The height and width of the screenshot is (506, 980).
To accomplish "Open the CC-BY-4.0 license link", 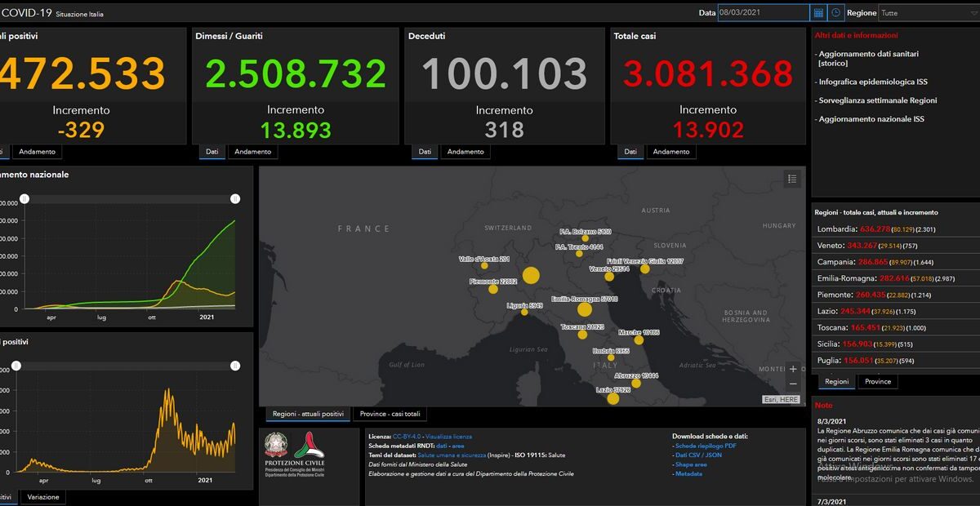I will point(407,437).
